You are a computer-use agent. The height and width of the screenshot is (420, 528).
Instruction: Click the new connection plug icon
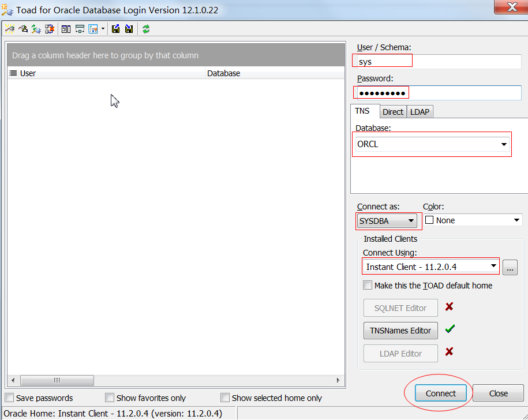9,29
